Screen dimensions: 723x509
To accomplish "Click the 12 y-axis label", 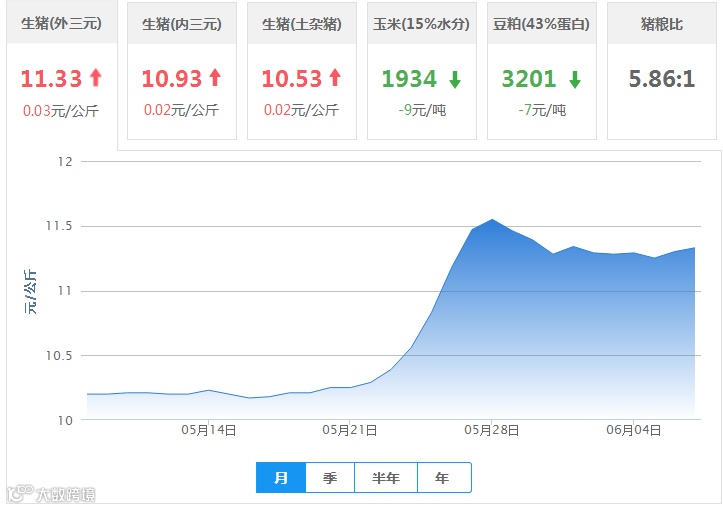I will click(65, 161).
